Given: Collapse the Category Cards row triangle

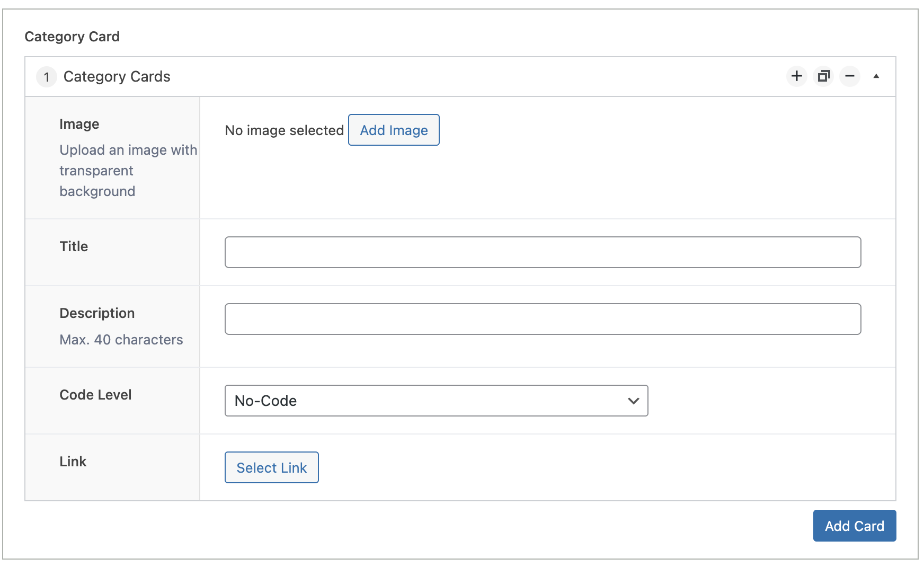Looking at the screenshot, I should pos(876,76).
